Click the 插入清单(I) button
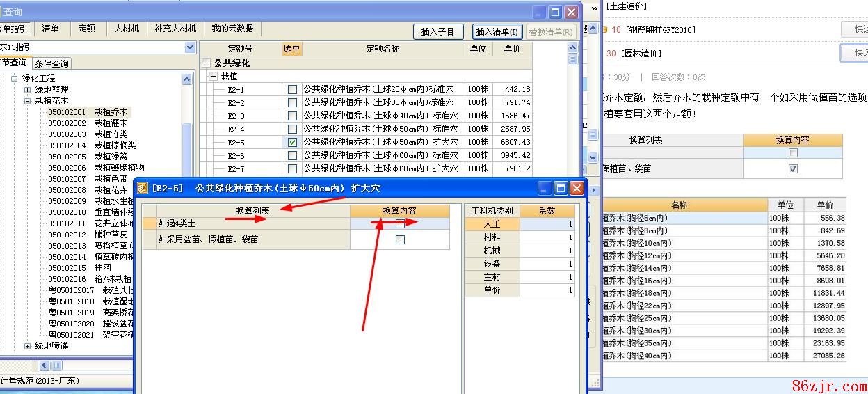Image resolution: width=868 pixels, height=394 pixels. pyautogui.click(x=497, y=31)
